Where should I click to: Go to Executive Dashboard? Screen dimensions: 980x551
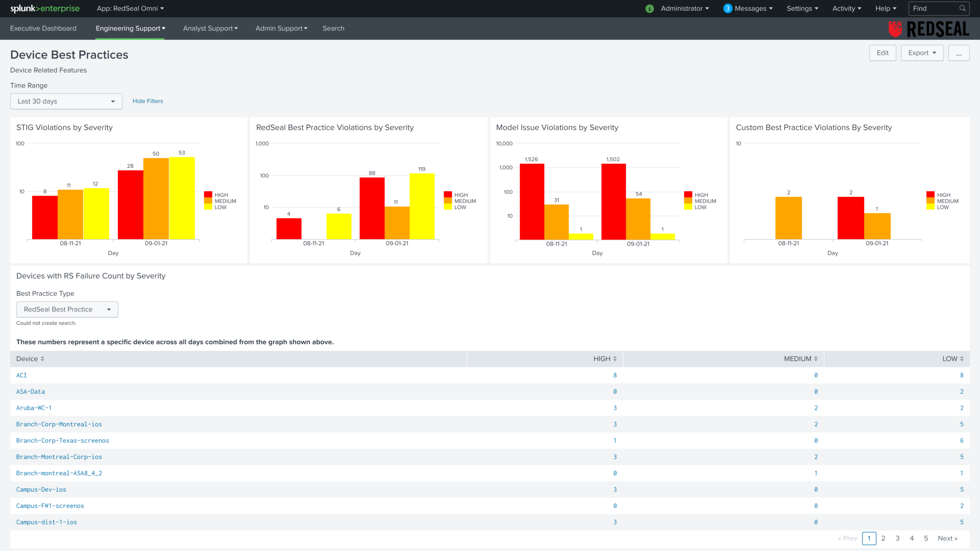click(43, 28)
